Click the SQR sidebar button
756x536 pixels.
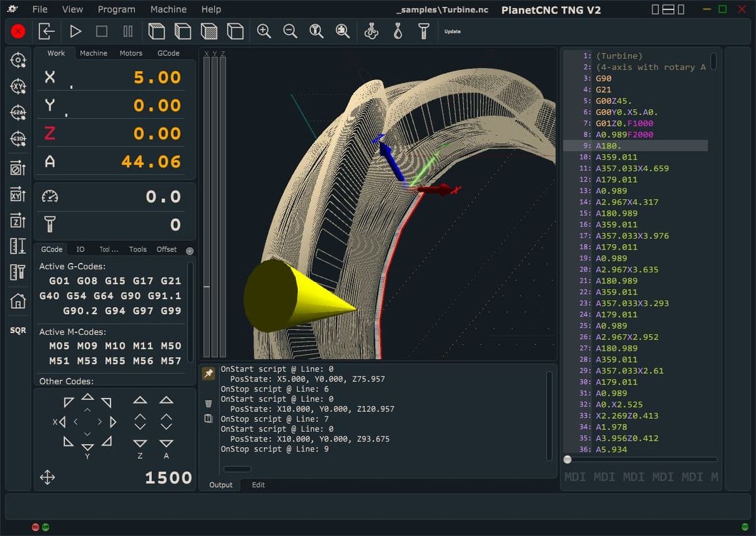coord(18,330)
